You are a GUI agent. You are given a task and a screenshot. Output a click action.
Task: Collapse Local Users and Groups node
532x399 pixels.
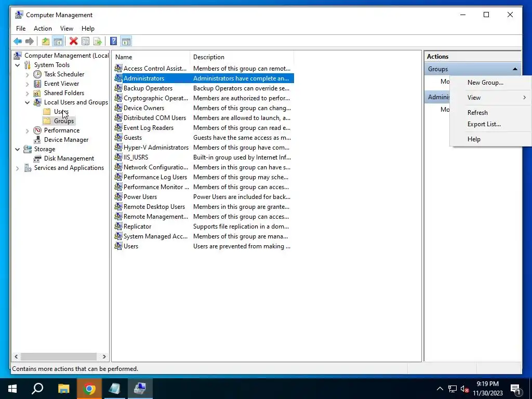[x=28, y=102]
